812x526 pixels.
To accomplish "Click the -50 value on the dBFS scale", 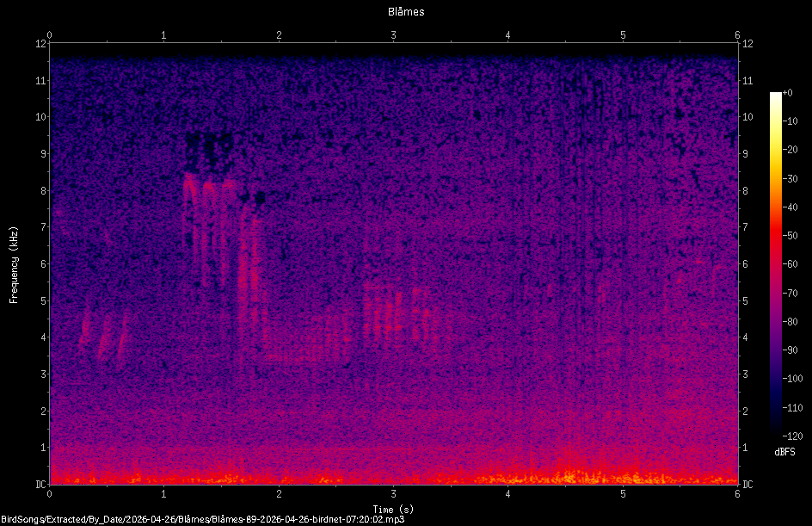I will (790, 236).
